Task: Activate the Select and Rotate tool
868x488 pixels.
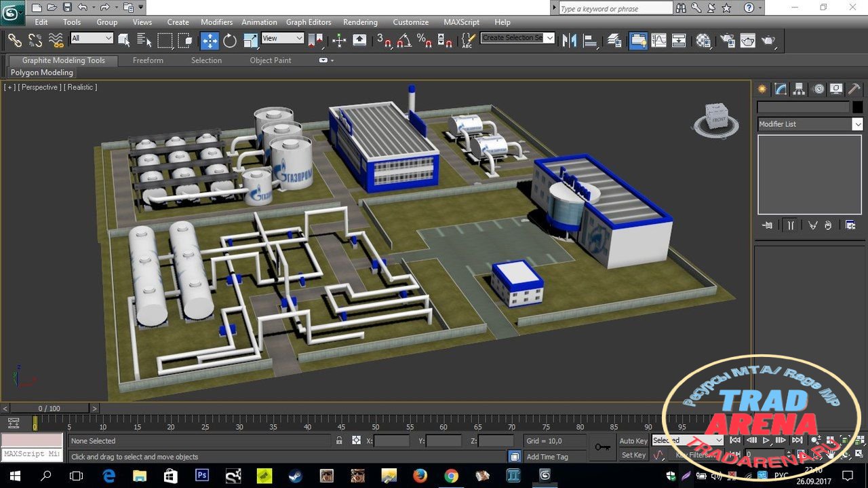Action: click(x=230, y=41)
